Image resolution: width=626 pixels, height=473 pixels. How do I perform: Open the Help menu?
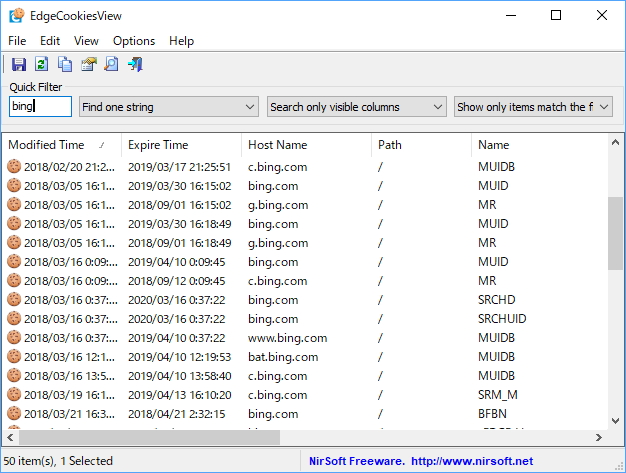181,41
